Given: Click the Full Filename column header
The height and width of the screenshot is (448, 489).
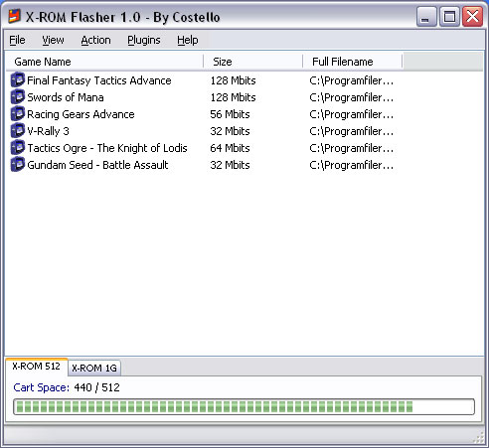Looking at the screenshot, I should pos(353,62).
